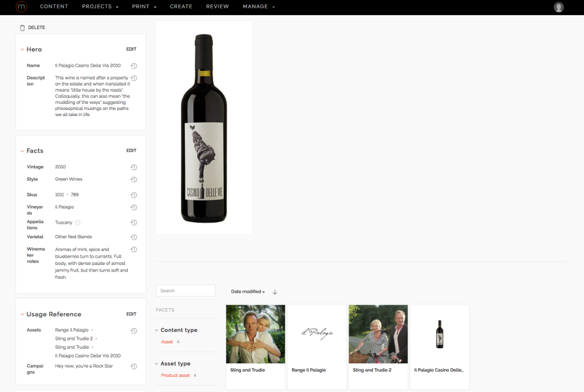The width and height of the screenshot is (584, 392).
Task: Click the assets Search field
Action: point(186,291)
